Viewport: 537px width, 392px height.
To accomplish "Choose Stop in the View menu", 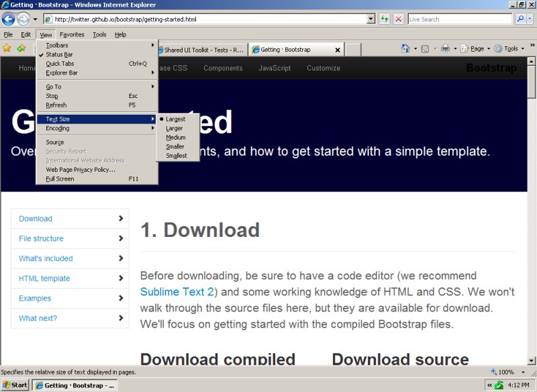I will 97,96.
